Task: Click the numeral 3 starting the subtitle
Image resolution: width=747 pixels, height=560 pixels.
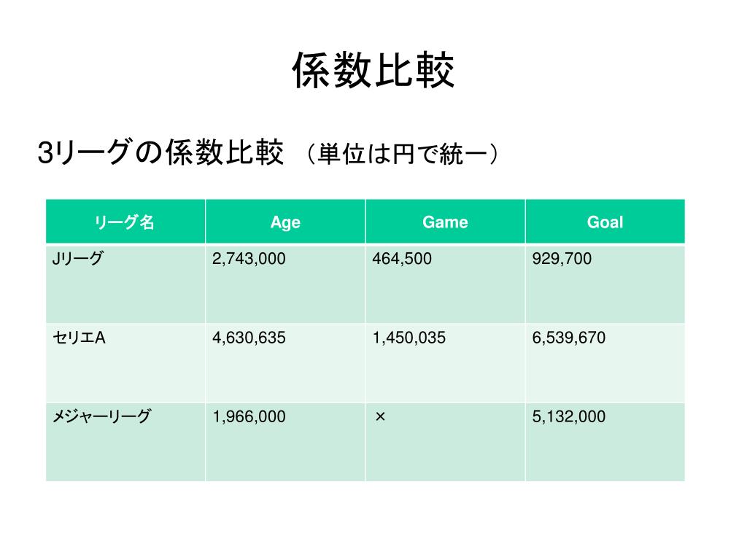Action: point(45,153)
